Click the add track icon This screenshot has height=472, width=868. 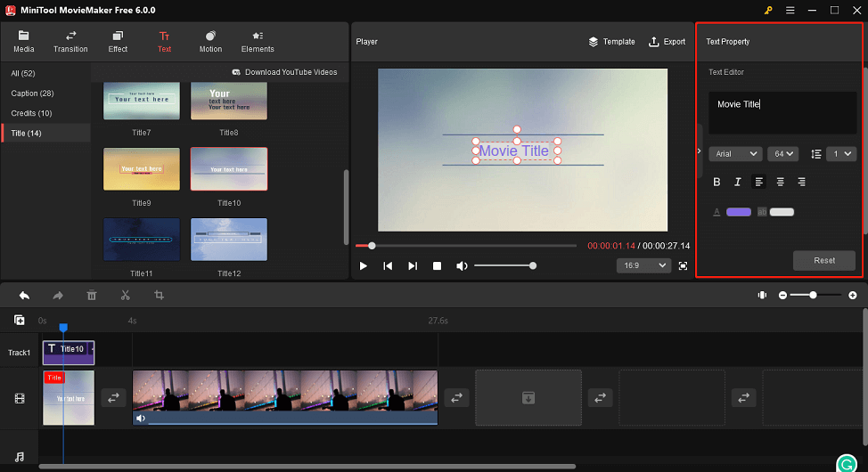point(20,320)
